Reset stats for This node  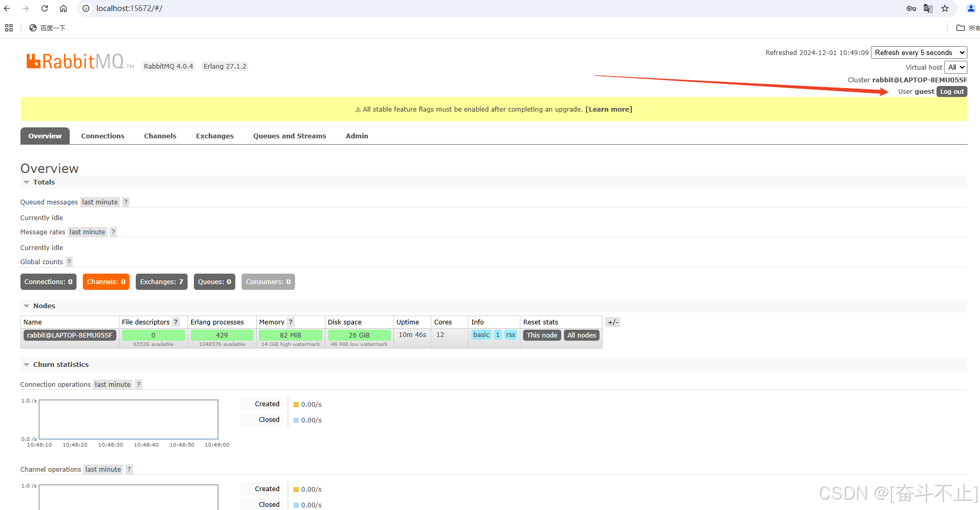coord(542,335)
